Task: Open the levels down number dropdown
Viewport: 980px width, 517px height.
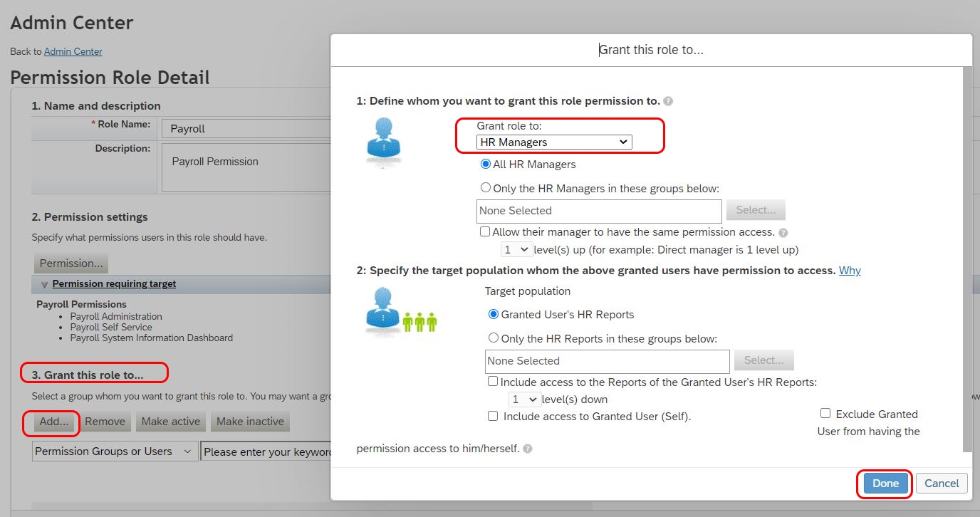Action: 524,399
